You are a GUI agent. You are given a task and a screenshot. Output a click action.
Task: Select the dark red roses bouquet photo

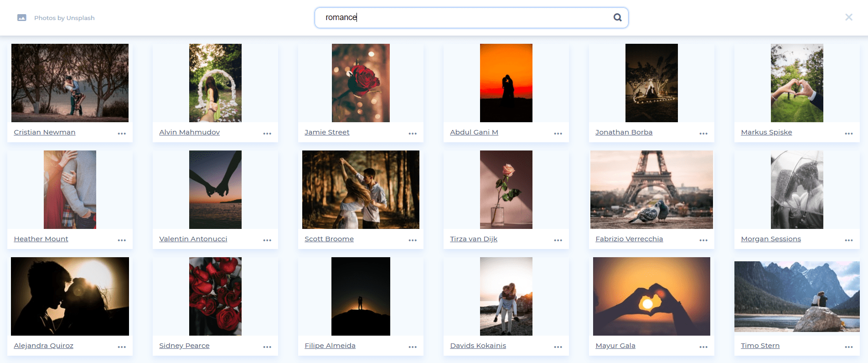pos(215,296)
